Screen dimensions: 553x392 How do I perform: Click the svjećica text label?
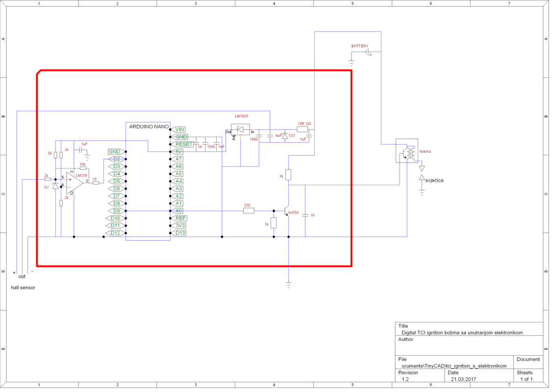434,180
